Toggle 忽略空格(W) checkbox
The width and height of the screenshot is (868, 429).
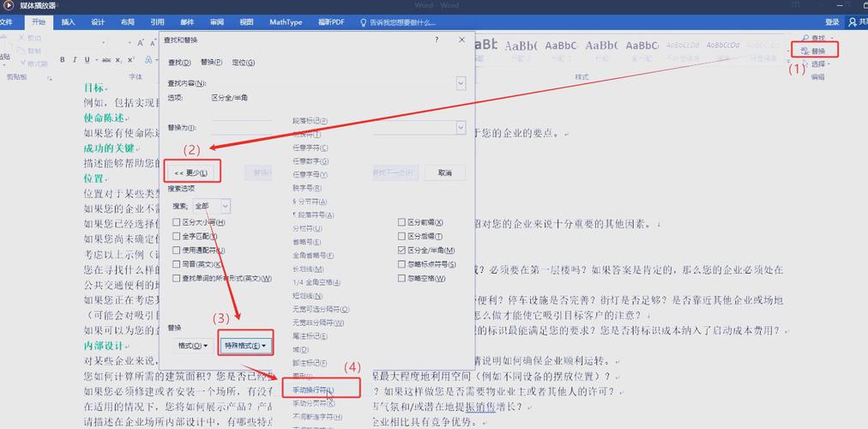[402, 279]
